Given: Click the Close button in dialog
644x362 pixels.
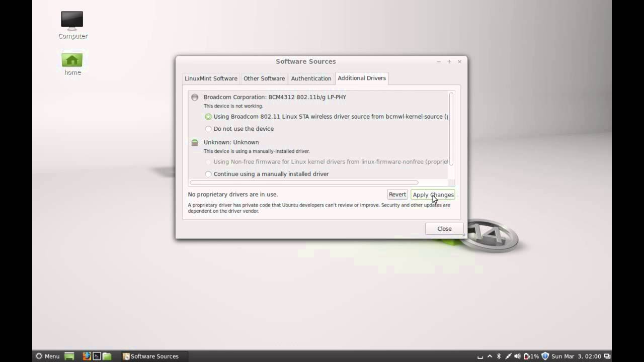Looking at the screenshot, I should 444,229.
